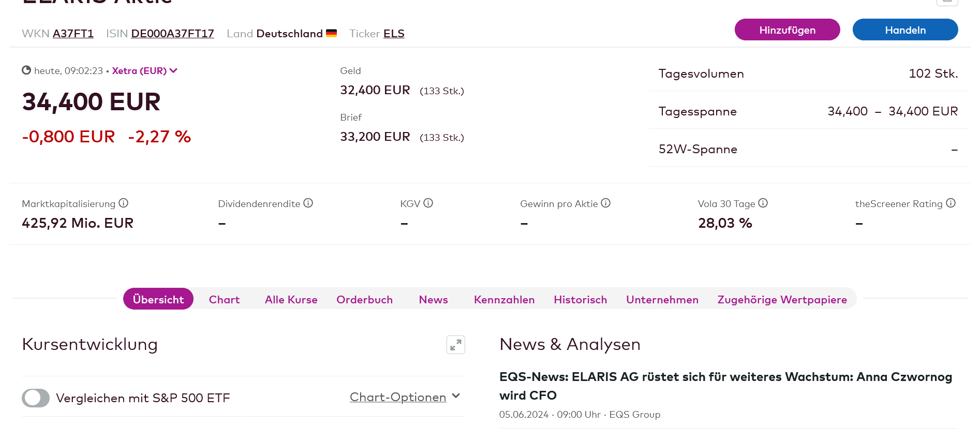Click the German flag icon

pos(332,34)
